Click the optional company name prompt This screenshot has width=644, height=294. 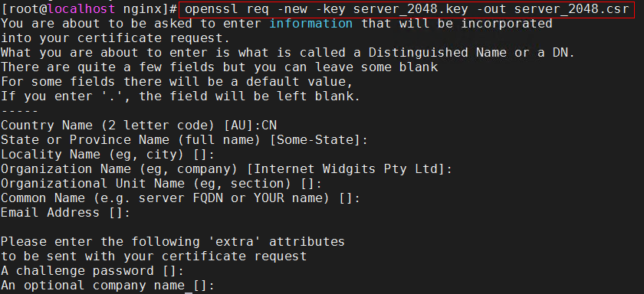(107, 286)
